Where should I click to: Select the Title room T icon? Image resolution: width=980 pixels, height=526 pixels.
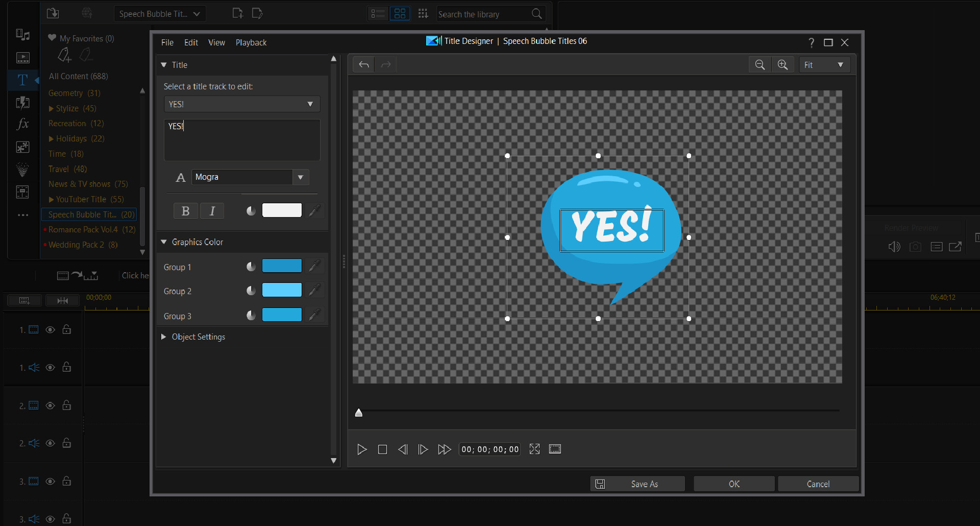22,80
